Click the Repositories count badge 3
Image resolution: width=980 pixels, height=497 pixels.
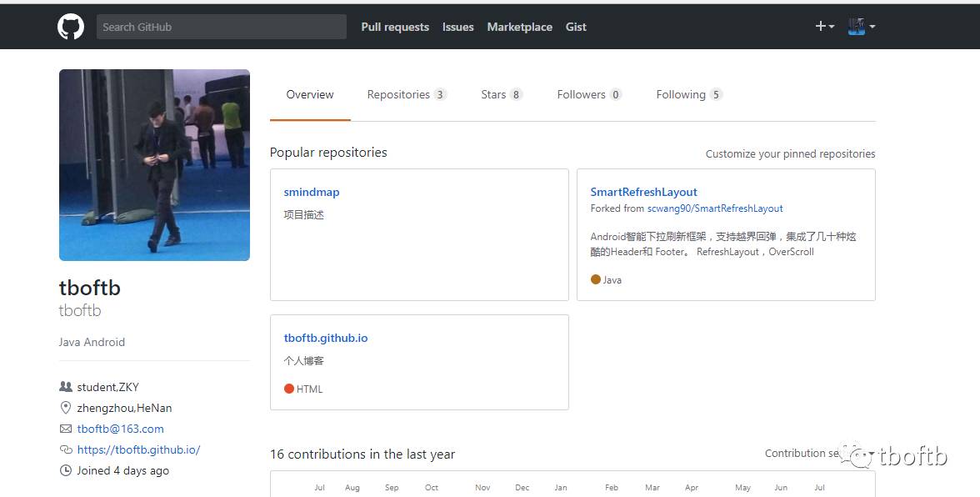tap(440, 94)
